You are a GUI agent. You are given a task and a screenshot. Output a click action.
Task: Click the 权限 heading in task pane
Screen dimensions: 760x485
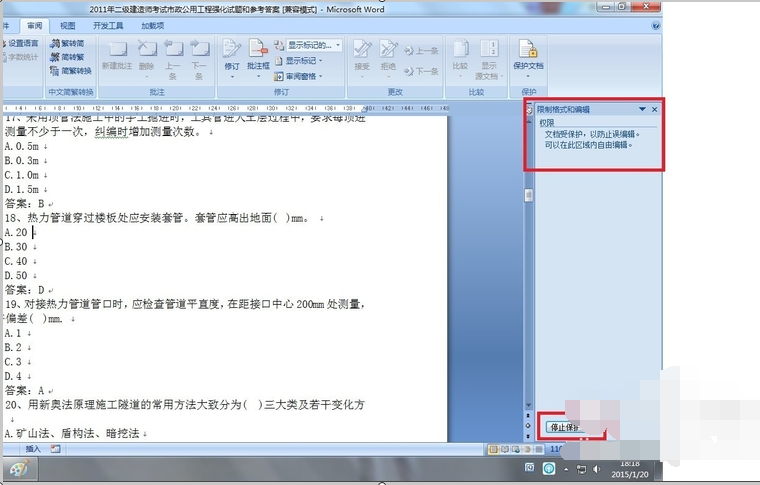click(x=547, y=123)
